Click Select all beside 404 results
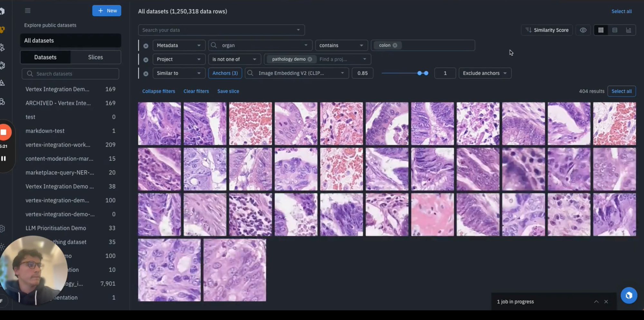This screenshot has height=320, width=644. point(621,91)
